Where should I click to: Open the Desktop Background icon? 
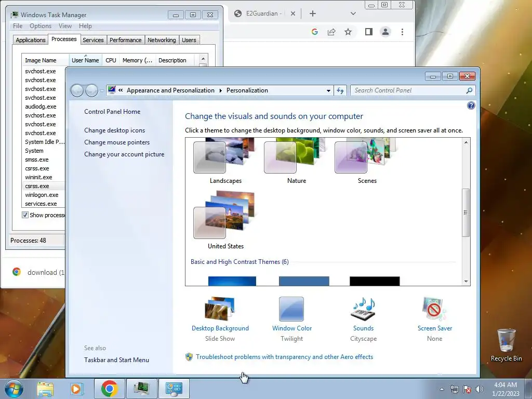(x=220, y=309)
